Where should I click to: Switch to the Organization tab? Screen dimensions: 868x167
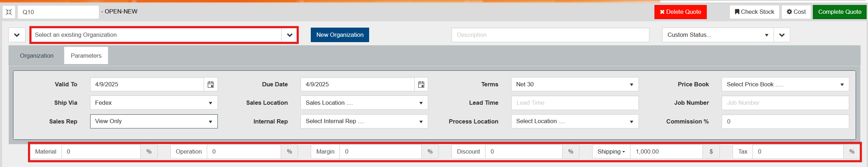[37, 56]
